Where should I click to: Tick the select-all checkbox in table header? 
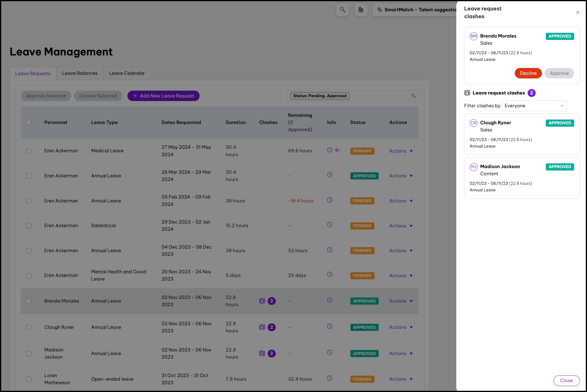click(29, 123)
